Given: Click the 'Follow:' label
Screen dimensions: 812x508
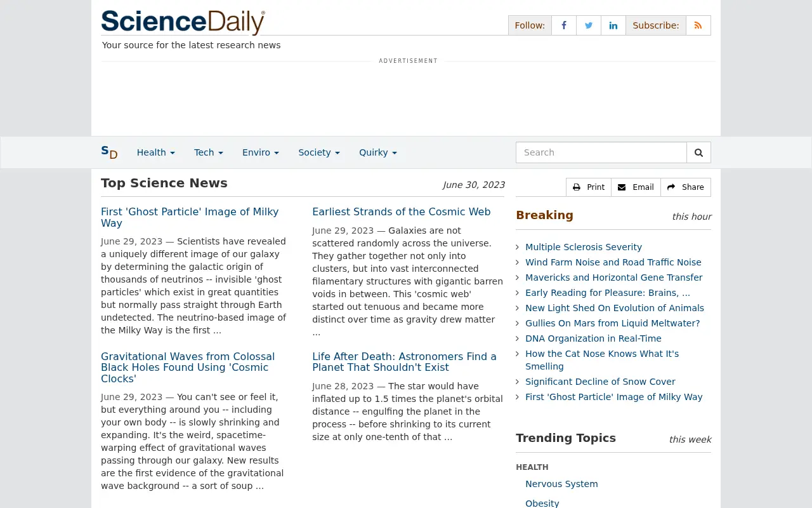Looking at the screenshot, I should coord(530,25).
